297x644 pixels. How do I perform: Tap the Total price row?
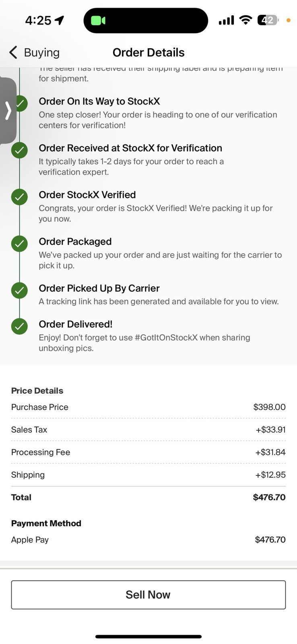click(148, 497)
